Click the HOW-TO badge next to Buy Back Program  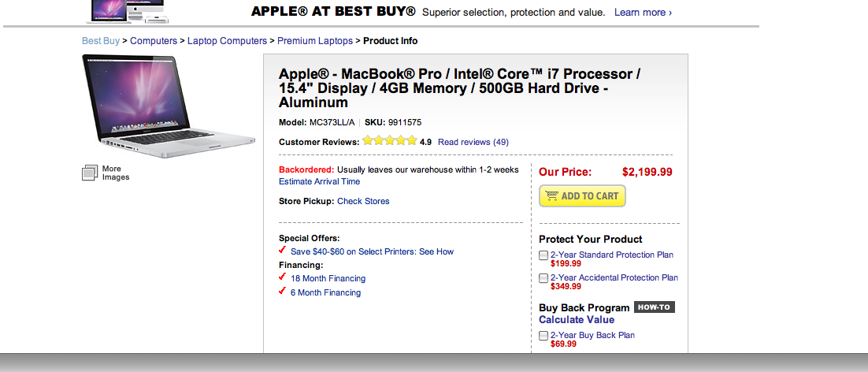655,307
